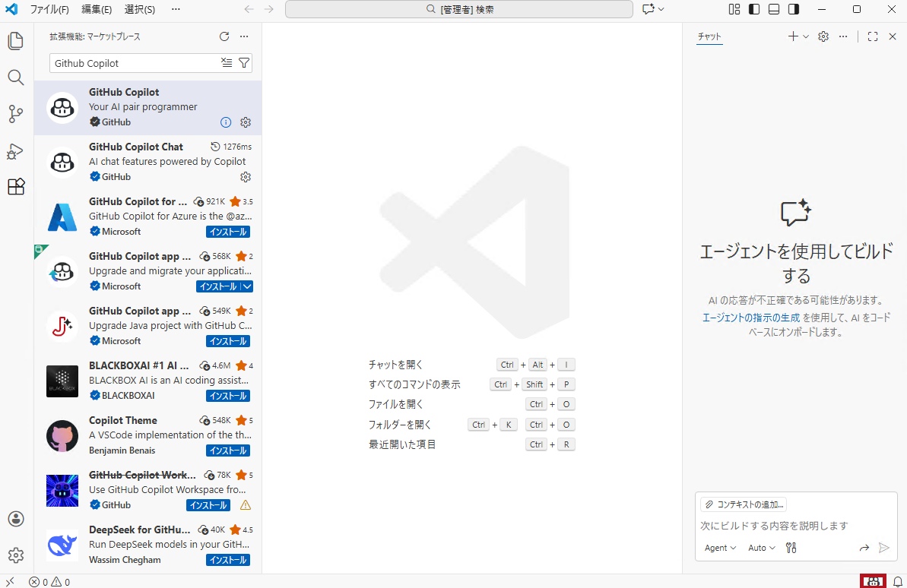Viewport: 907px width, 588px height.
Task: Toggle the primary side bar layout button
Action: [754, 9]
